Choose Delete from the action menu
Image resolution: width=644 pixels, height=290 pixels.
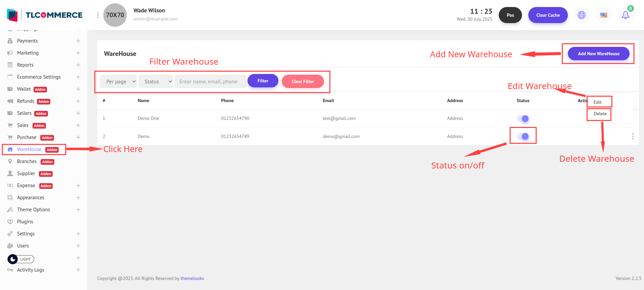click(600, 114)
